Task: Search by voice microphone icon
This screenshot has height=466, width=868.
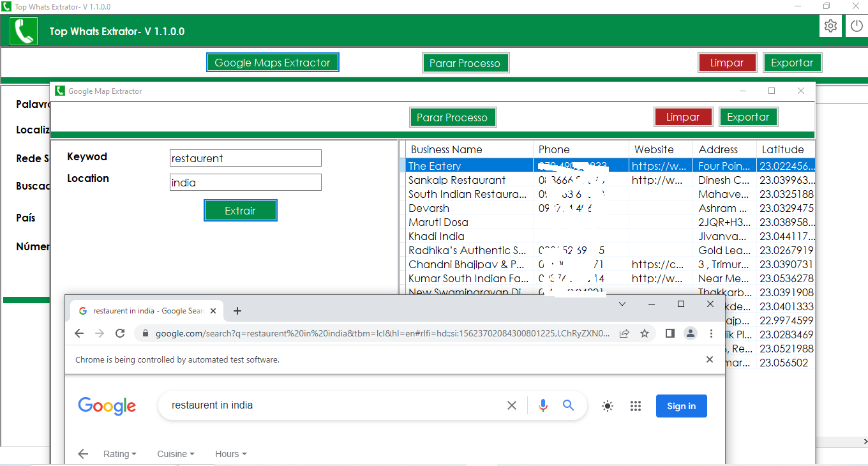Action: (543, 405)
